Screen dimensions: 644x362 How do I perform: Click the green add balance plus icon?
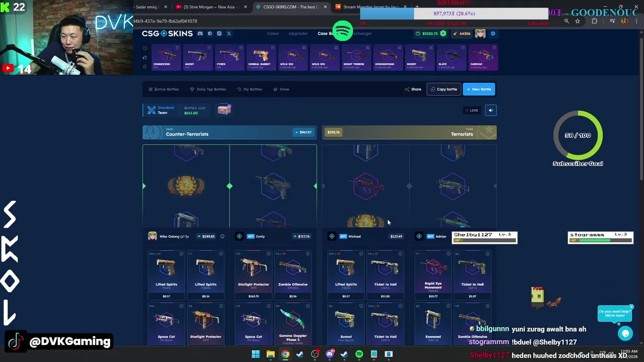coord(443,34)
